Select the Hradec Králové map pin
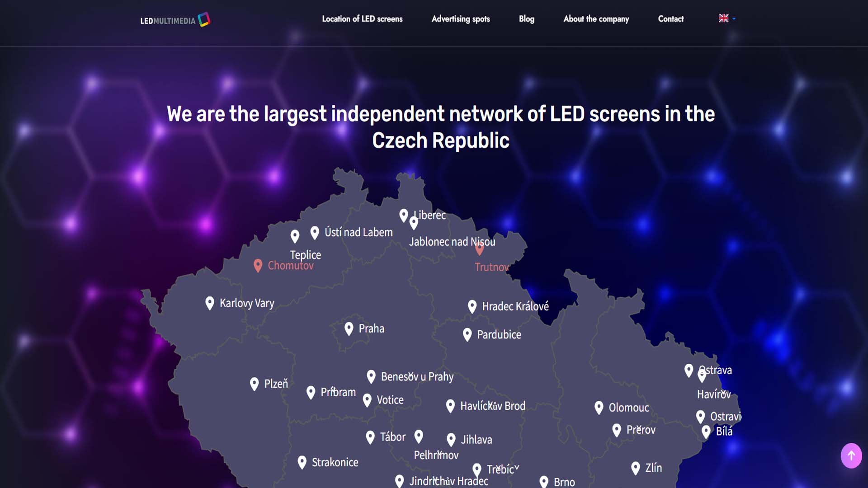 click(472, 307)
